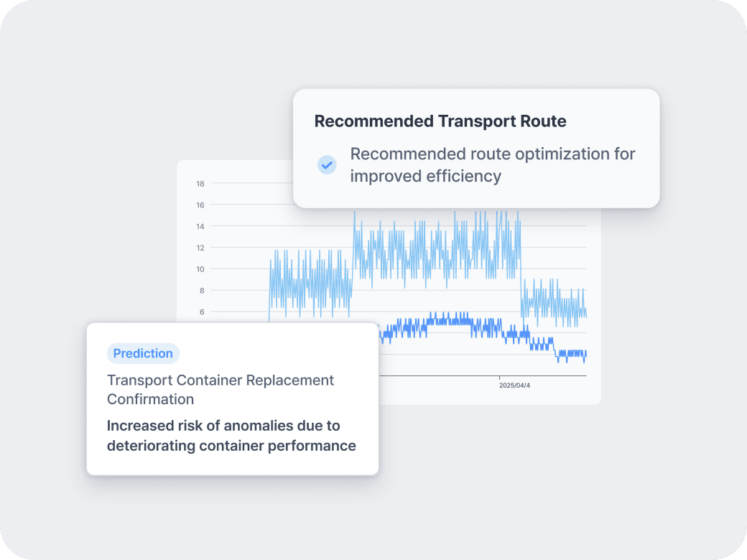Select the recommended route optimization text
The image size is (747, 560).
coord(492,164)
